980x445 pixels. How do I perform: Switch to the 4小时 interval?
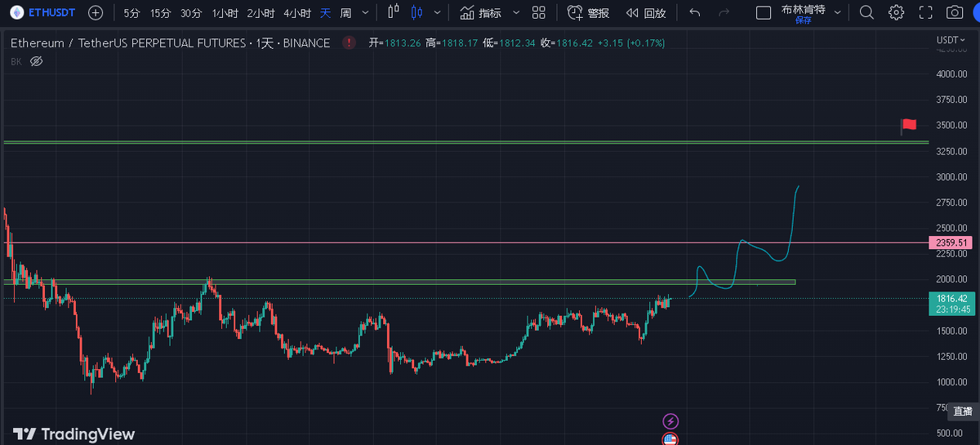[297, 13]
